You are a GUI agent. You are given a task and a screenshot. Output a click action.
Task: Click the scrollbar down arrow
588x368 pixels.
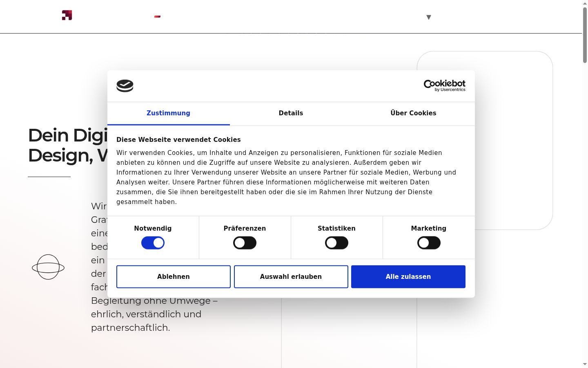tap(585, 364)
